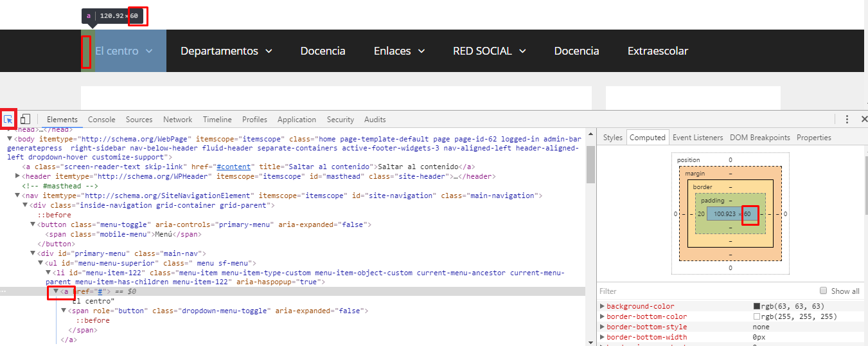Screen dimensions: 868x346
Task: Open El centro dropdown arrow
Action: click(x=149, y=51)
